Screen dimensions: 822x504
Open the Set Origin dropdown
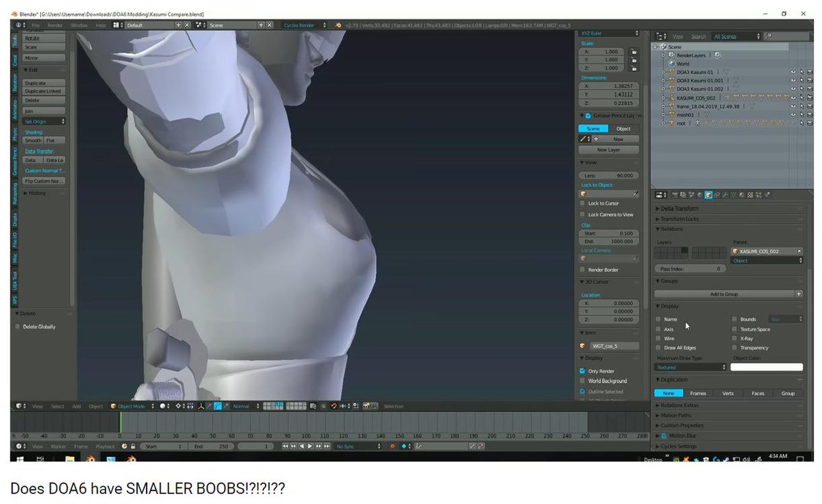pyautogui.click(x=45, y=121)
